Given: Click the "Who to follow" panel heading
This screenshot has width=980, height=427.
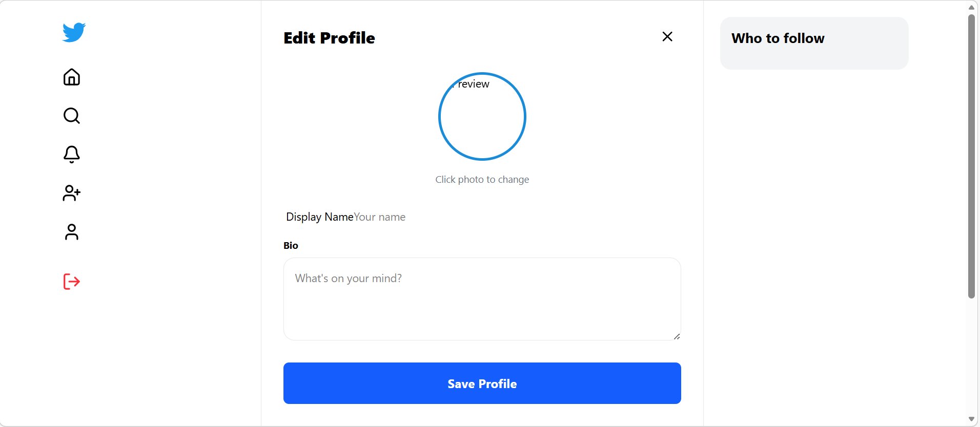Looking at the screenshot, I should (778, 38).
